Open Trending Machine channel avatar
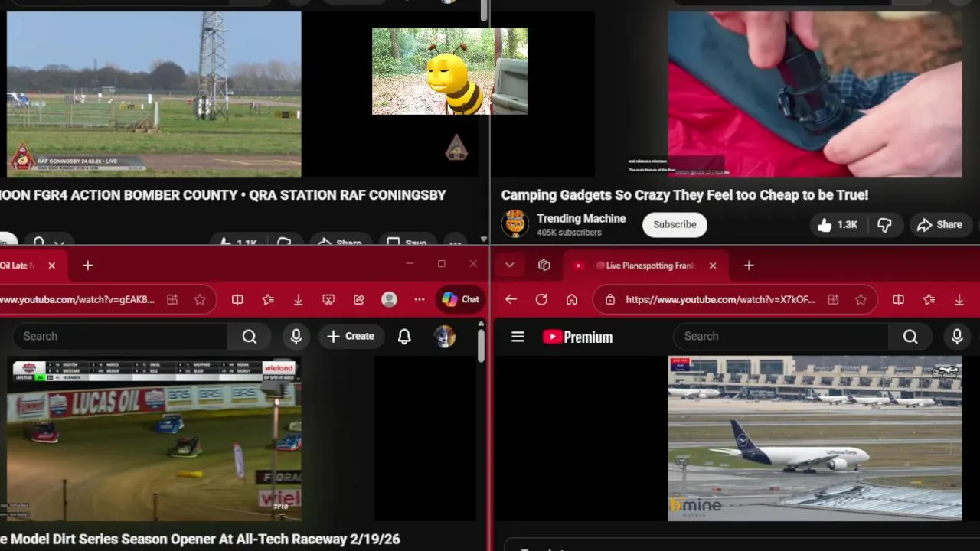This screenshot has width=980, height=551. [515, 224]
